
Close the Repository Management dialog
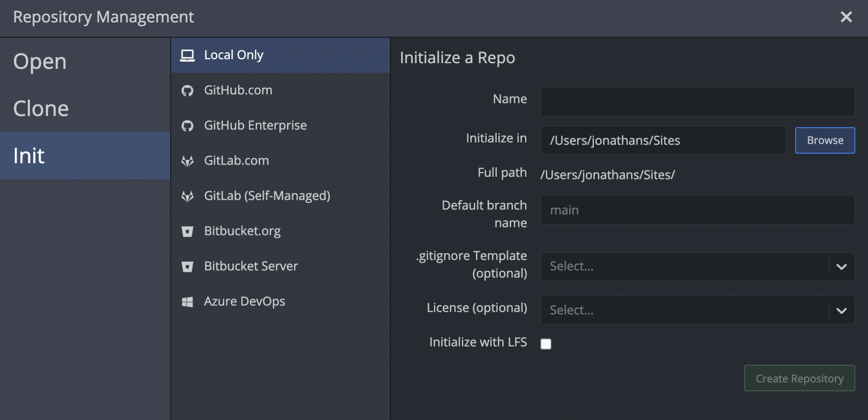(846, 17)
